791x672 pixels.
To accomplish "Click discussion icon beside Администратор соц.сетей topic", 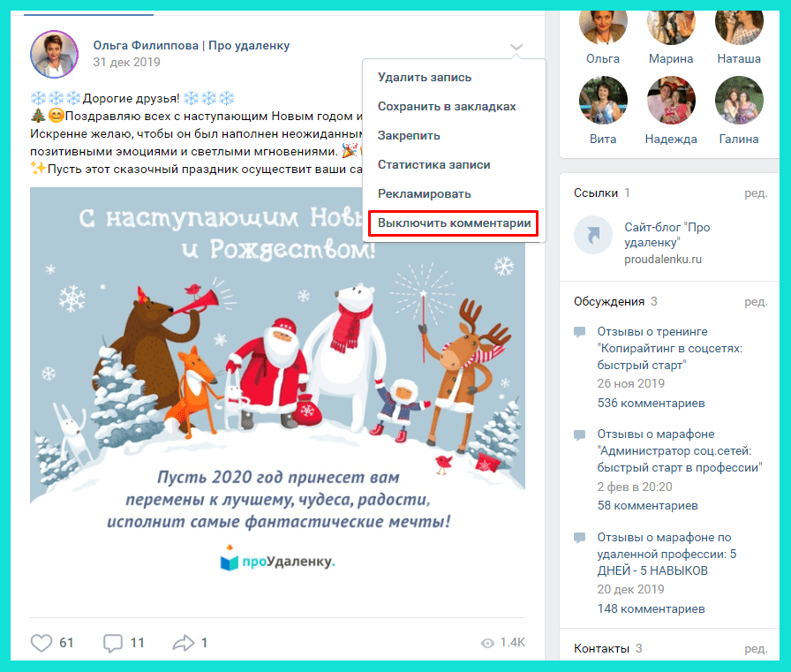I will coord(580,434).
